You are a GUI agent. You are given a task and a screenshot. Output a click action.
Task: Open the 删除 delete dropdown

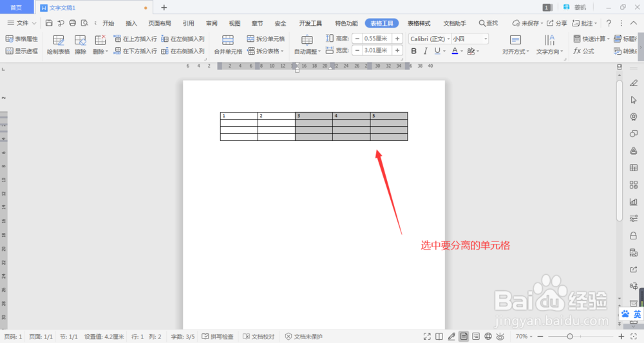coord(100,44)
